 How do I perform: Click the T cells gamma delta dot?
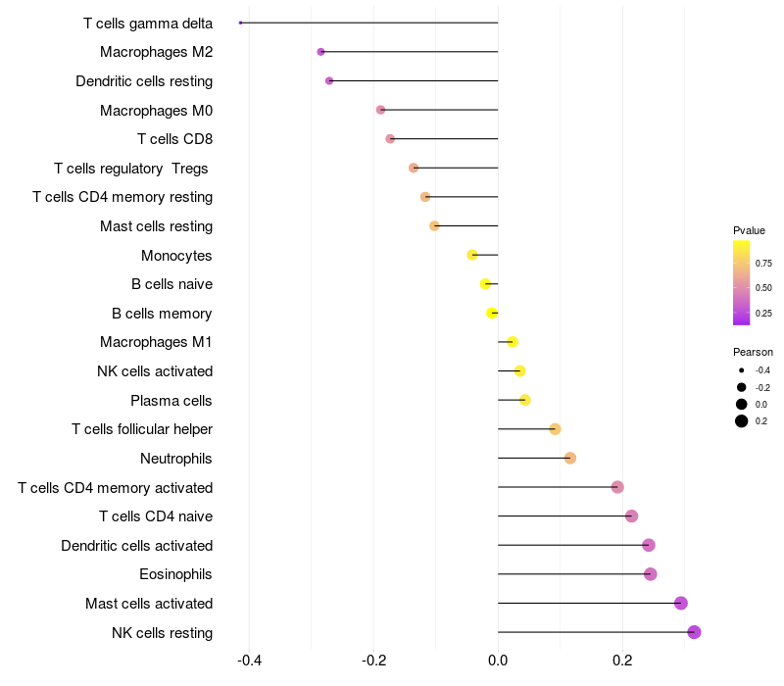coord(240,23)
